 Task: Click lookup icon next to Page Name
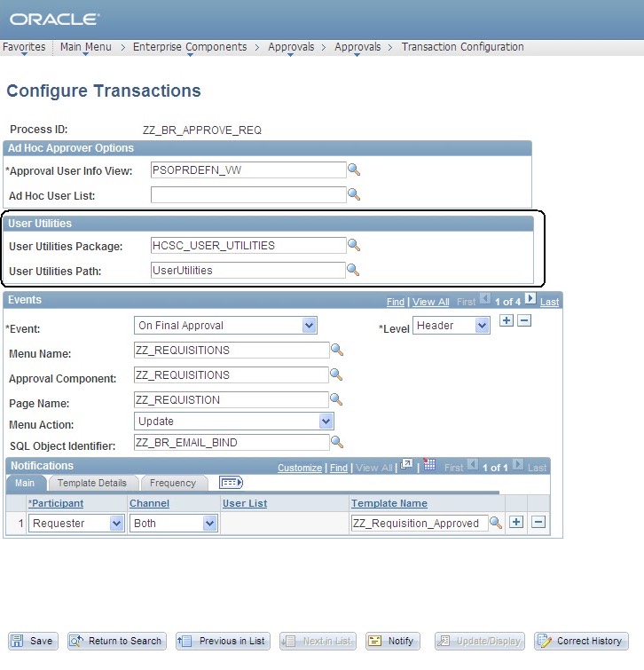click(336, 400)
